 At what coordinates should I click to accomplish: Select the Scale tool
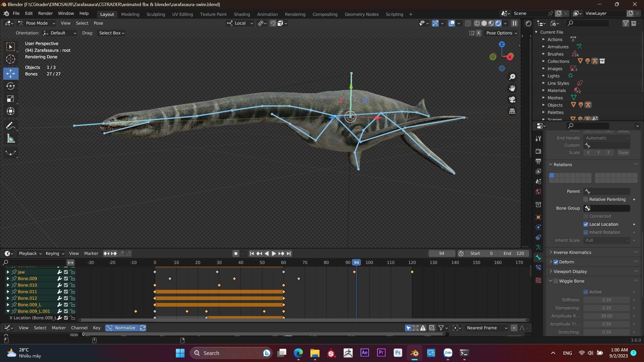coord(11,99)
